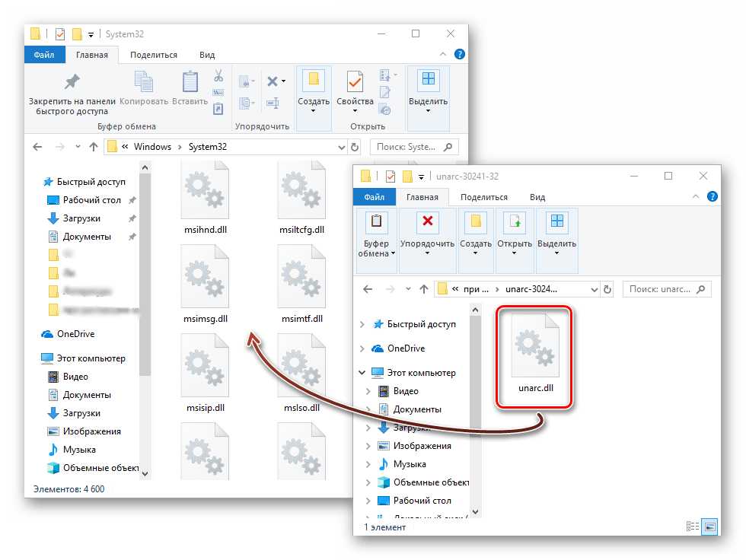Screen dimensions: 746x560
Task: Open unarc address bar history dropdown
Action: (x=594, y=289)
